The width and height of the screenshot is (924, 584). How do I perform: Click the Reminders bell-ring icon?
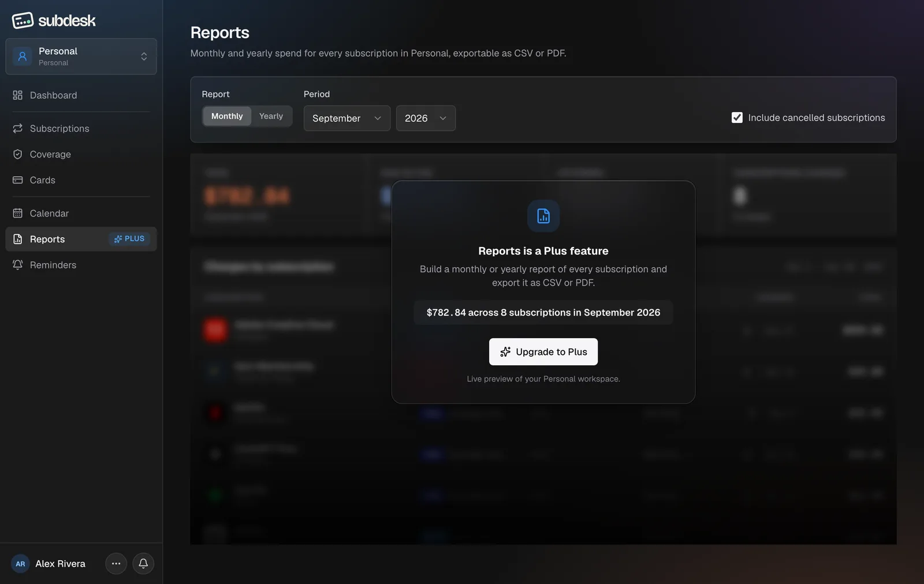point(18,265)
